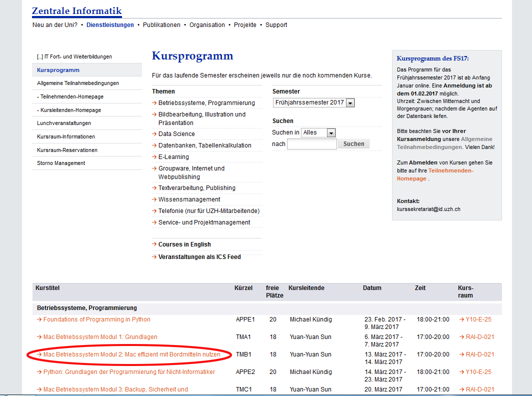Open Lunchveranstaltungen in the left sidebar
This screenshot has width=532, height=396.
pyautogui.click(x=64, y=123)
